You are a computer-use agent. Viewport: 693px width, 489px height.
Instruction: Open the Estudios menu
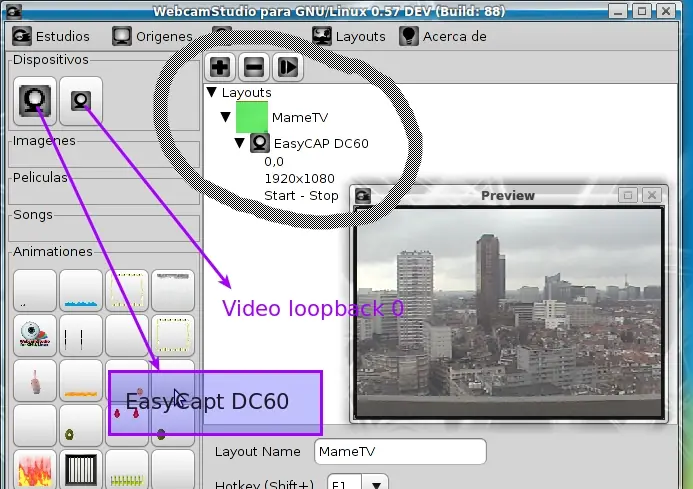pos(51,36)
